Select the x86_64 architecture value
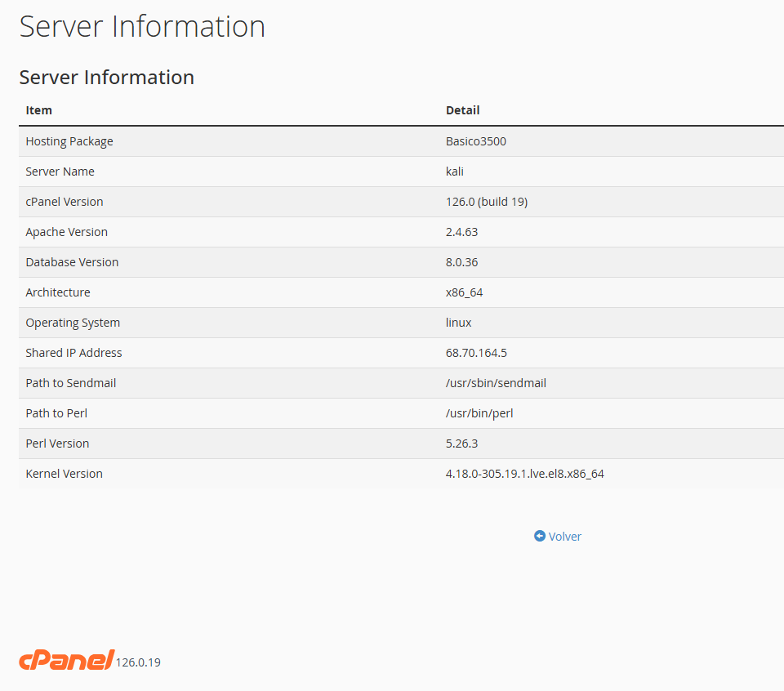784x691 pixels. [464, 292]
